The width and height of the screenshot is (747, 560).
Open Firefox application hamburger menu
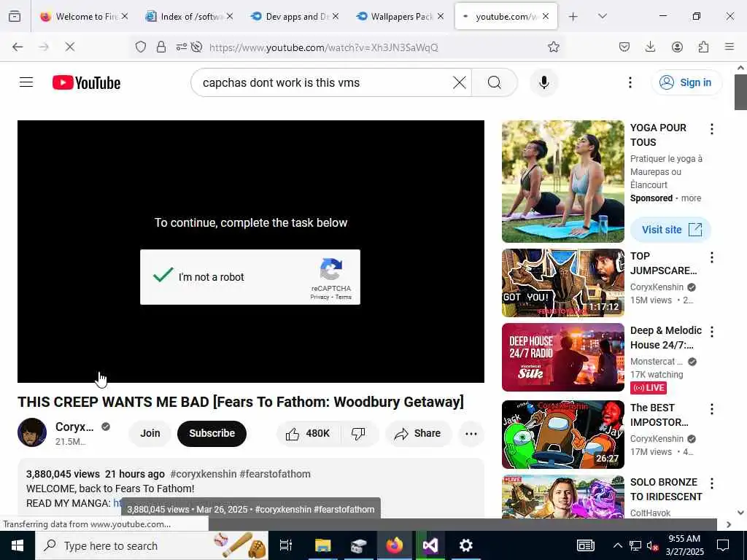click(x=729, y=47)
